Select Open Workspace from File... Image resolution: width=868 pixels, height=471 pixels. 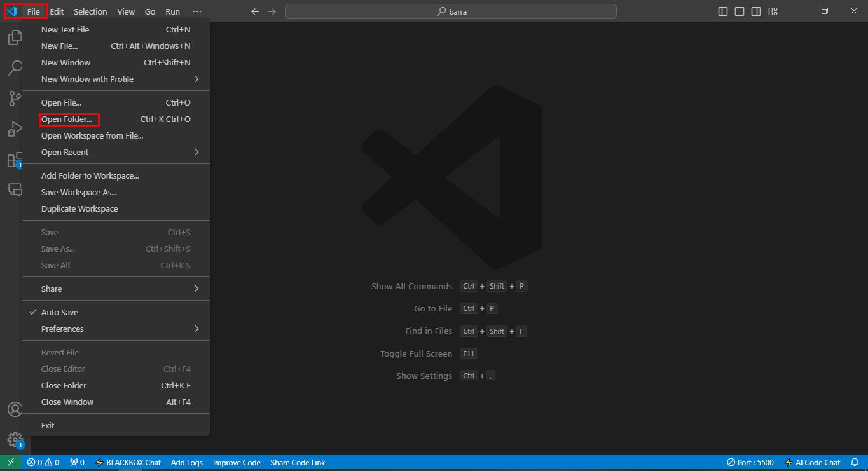pyautogui.click(x=116, y=136)
